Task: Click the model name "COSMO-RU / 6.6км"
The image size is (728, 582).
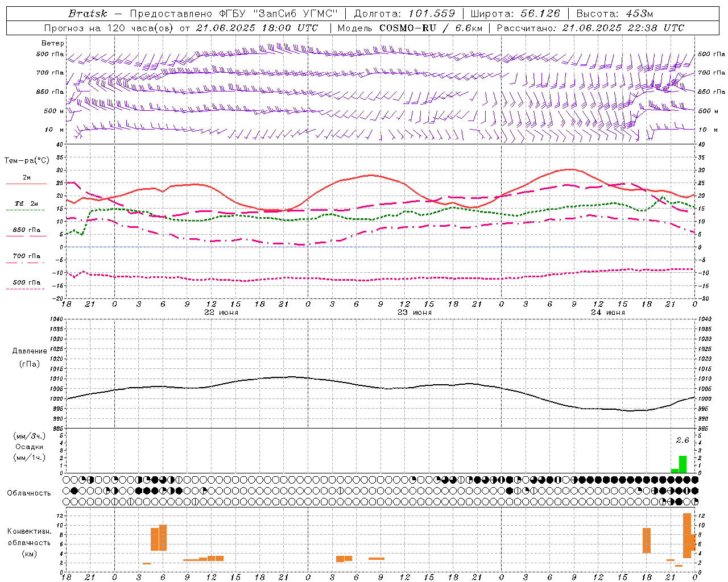Action: point(431,28)
